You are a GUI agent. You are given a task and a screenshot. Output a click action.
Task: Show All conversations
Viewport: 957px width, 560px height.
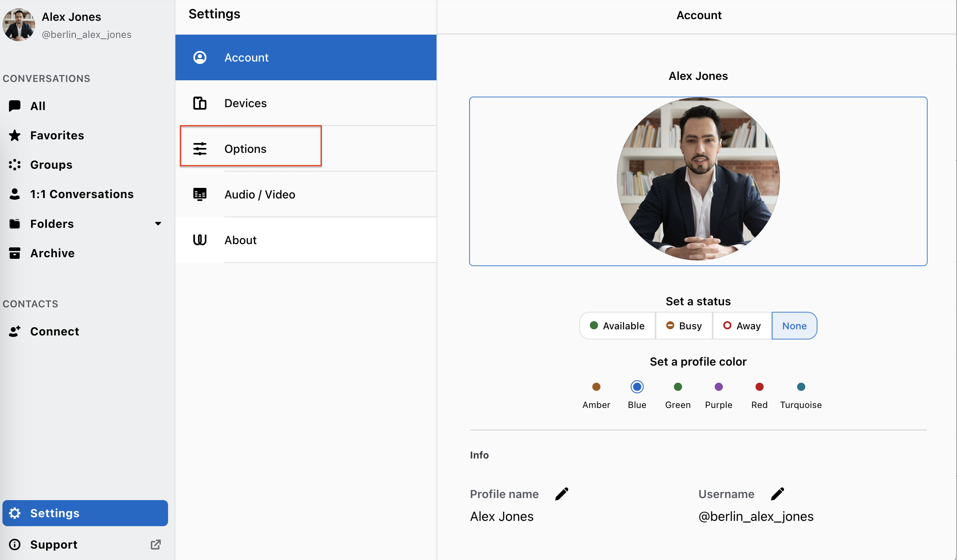(x=85, y=106)
